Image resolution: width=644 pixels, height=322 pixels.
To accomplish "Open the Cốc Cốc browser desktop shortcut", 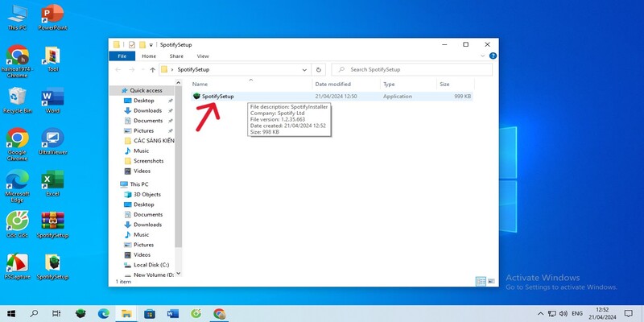I will click(17, 225).
